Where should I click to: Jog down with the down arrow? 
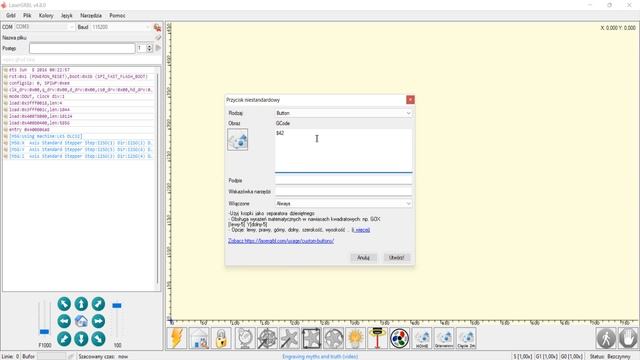click(81, 339)
